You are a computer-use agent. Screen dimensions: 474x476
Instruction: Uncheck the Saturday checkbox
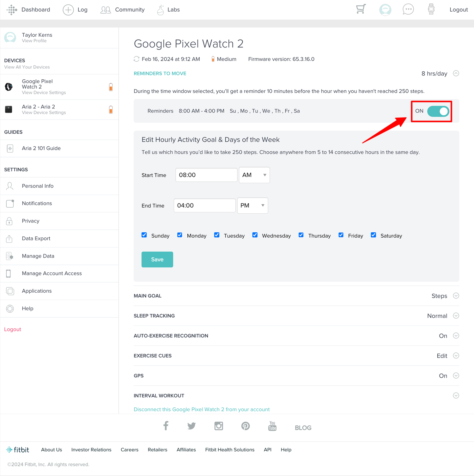[374, 235]
